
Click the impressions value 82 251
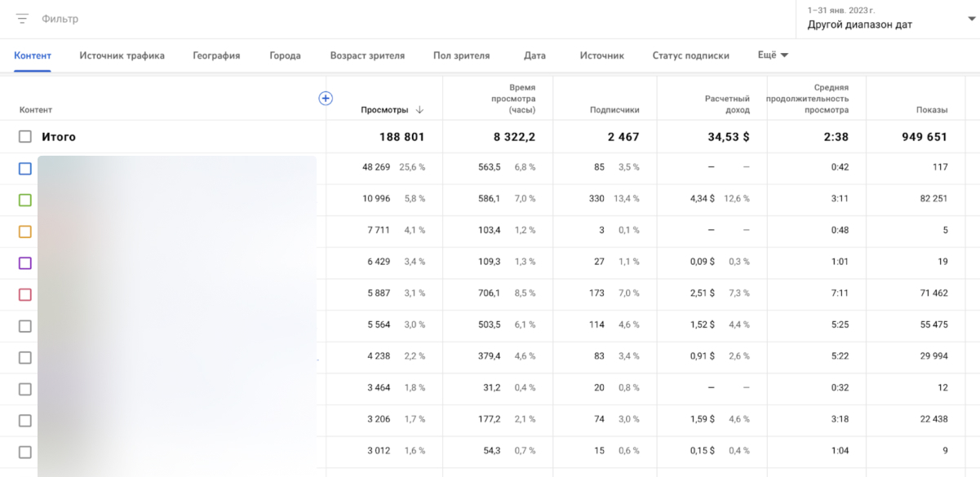click(932, 199)
